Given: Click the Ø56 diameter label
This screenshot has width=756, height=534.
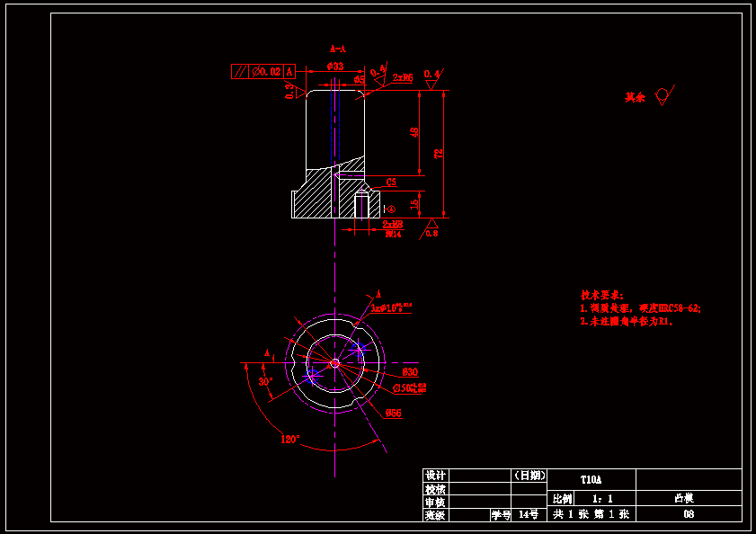Looking at the screenshot, I should click(393, 413).
